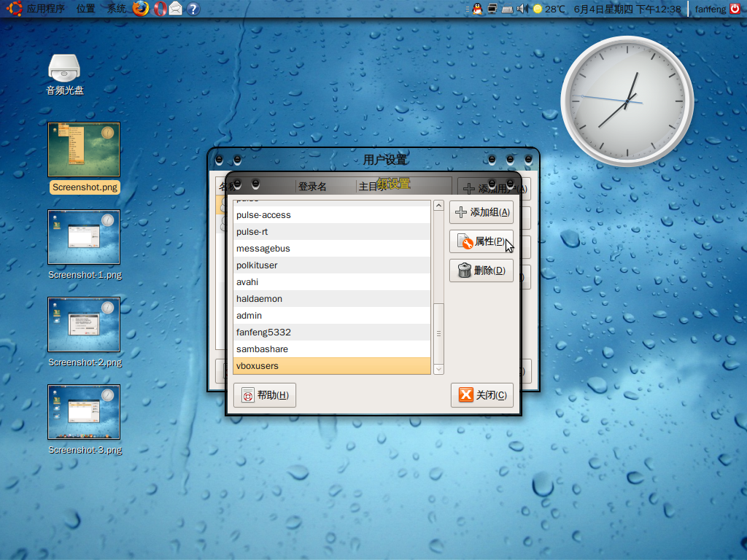Image resolution: width=747 pixels, height=560 pixels.
Task: Select the admin group row
Action: pos(332,315)
